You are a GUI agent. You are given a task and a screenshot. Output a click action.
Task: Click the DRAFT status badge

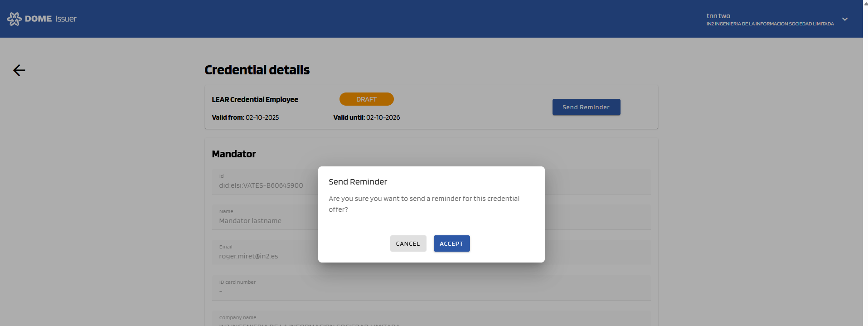(x=366, y=99)
